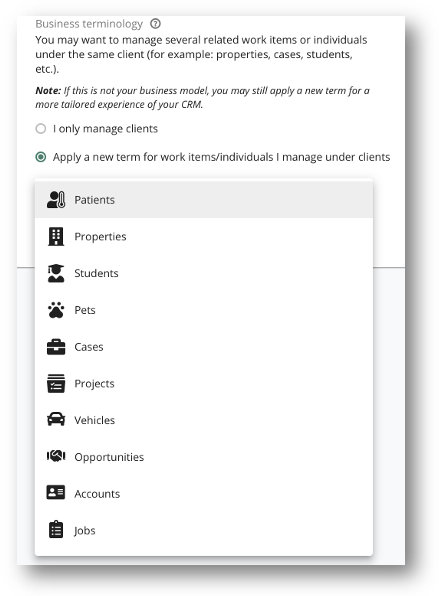439x596 pixels.
Task: Click the 'Business terminology' heading text
Action: pos(89,24)
